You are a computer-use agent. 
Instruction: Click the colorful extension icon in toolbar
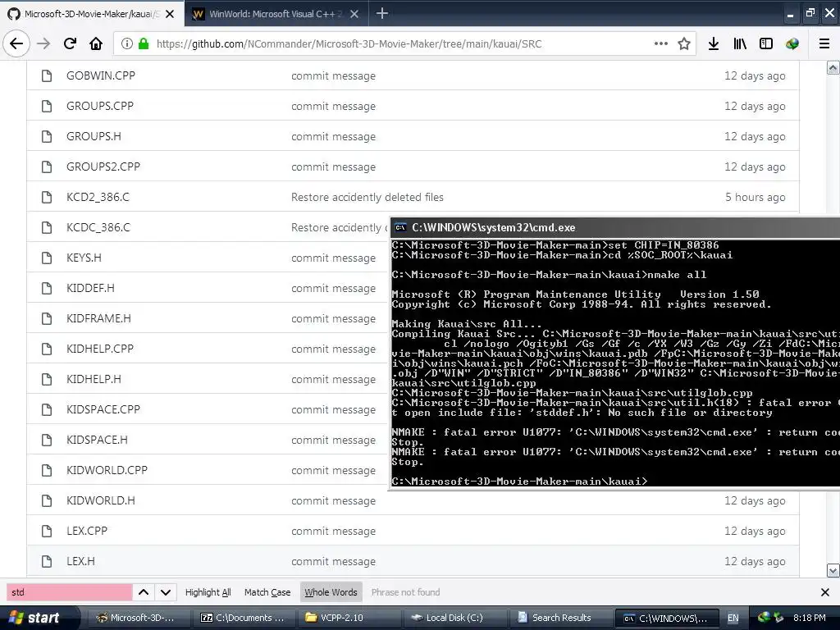[792, 43]
